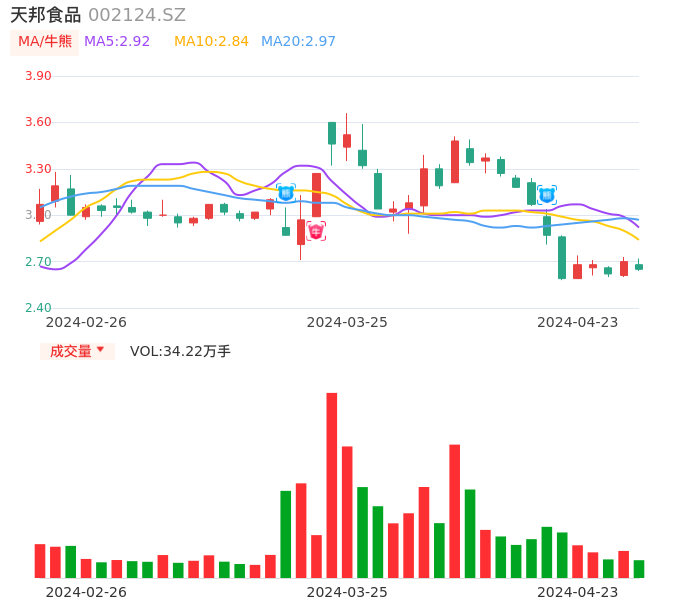Open the 成交量 volume selector label
The width and height of the screenshot is (686, 606).
tap(70, 351)
